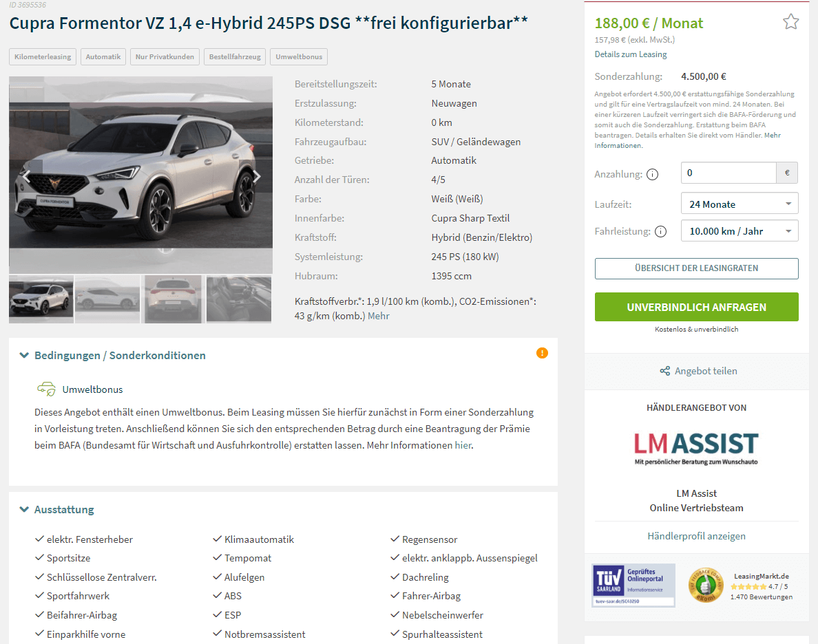Click the orange warning icon in Bedingungen
The image size is (818, 644).
[x=542, y=353]
